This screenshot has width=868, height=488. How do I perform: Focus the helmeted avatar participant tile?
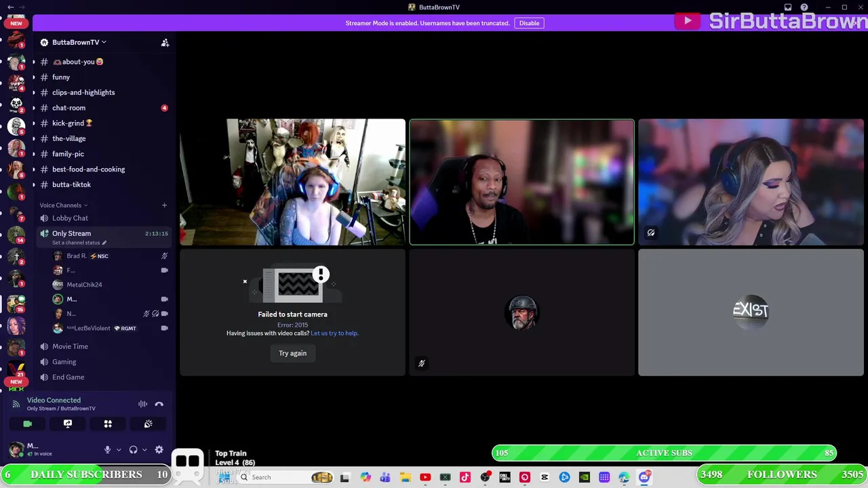coord(521,312)
